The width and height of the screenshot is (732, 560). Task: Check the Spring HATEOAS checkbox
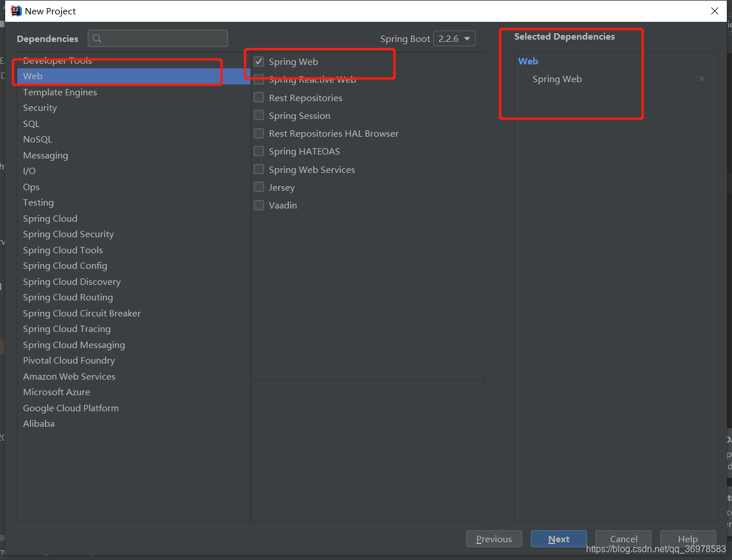[259, 151]
